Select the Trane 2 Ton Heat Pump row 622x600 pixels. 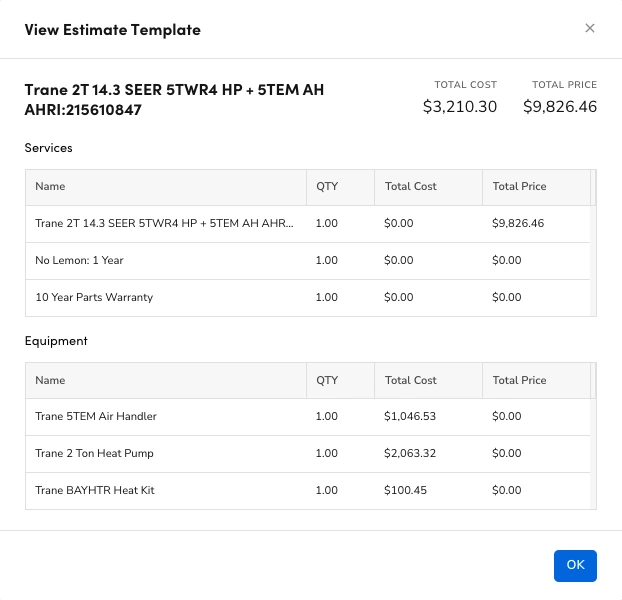308,453
